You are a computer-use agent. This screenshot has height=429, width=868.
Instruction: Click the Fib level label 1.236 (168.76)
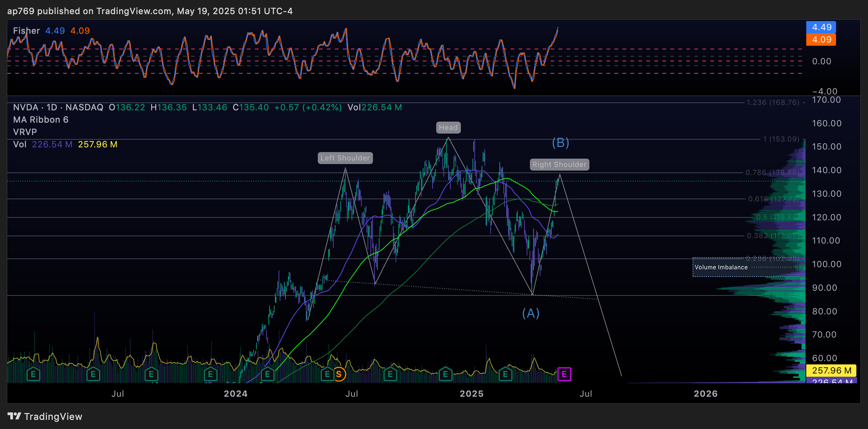coord(773,103)
